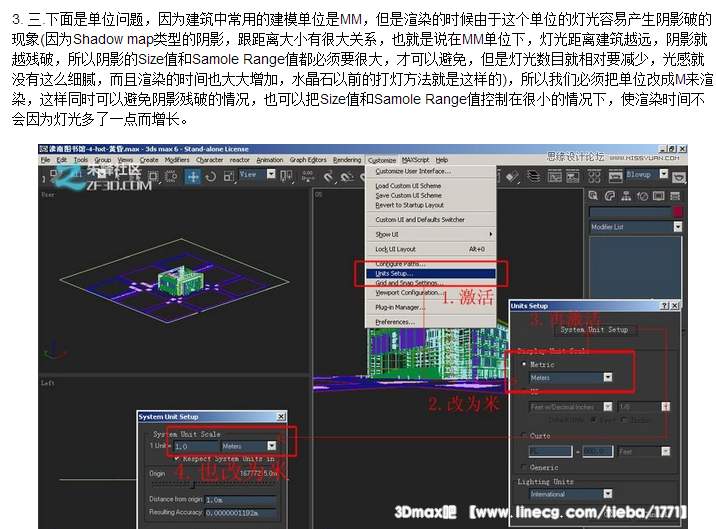This screenshot has width=716, height=529.
Task: Expand the Show UI submenu
Action: click(x=431, y=234)
